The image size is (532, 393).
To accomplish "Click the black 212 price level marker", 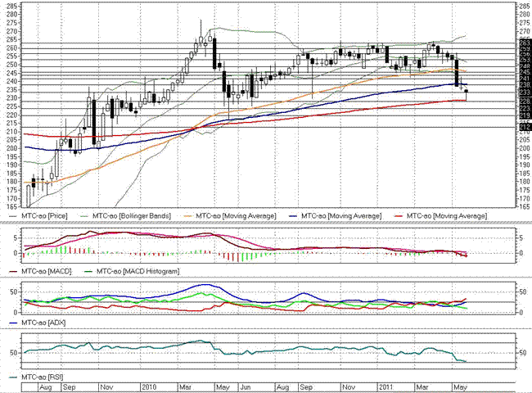I will [525, 127].
